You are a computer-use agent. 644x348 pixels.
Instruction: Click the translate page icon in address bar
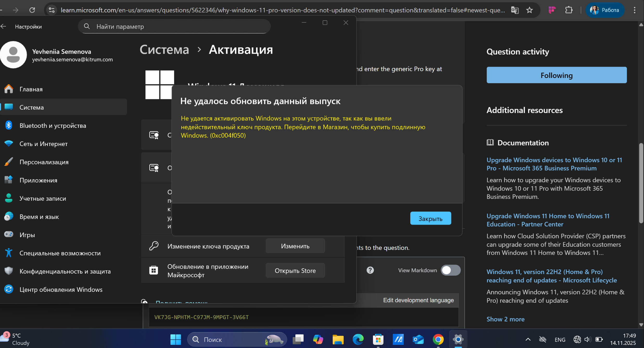click(x=515, y=10)
